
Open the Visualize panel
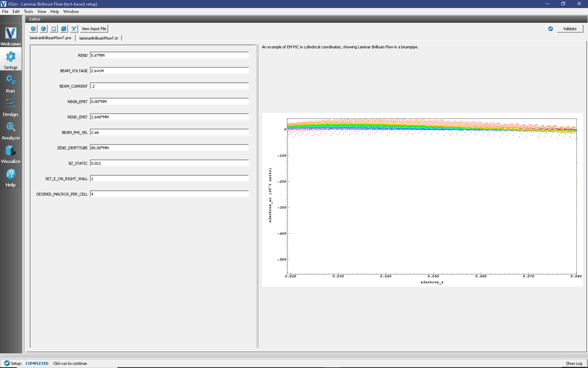pyautogui.click(x=11, y=154)
